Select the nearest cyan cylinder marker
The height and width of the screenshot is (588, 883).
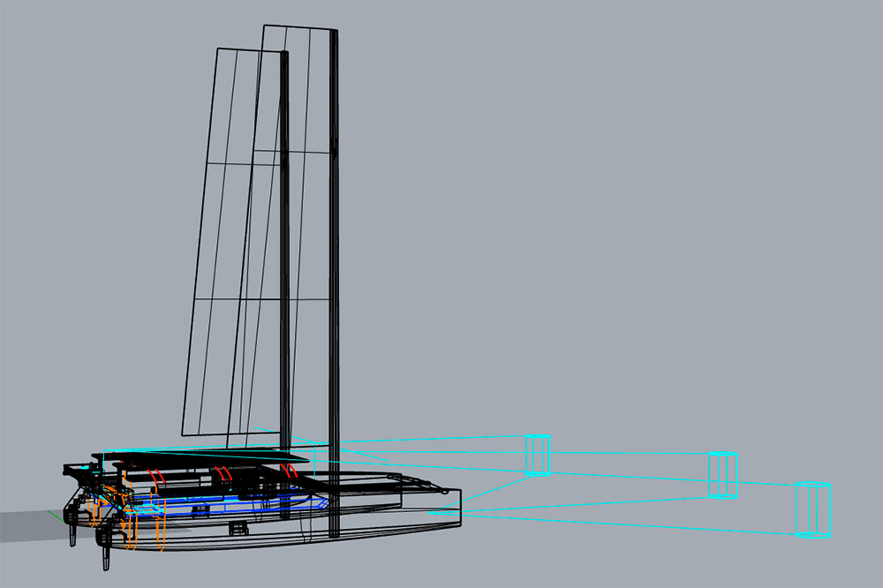coord(538,456)
